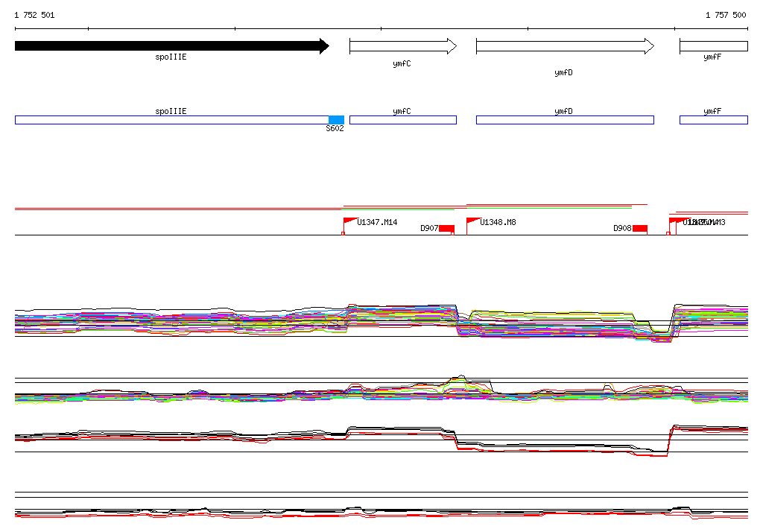Click the blue ymfF segment rectangle
This screenshot has width=763, height=532.
point(713,120)
